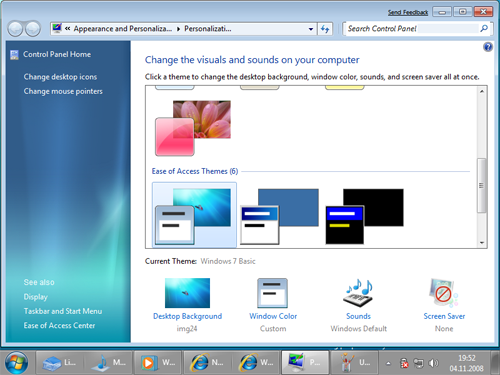This screenshot has width=500, height=375.
Task: Click the Screen Saver text link
Action: coord(444,316)
